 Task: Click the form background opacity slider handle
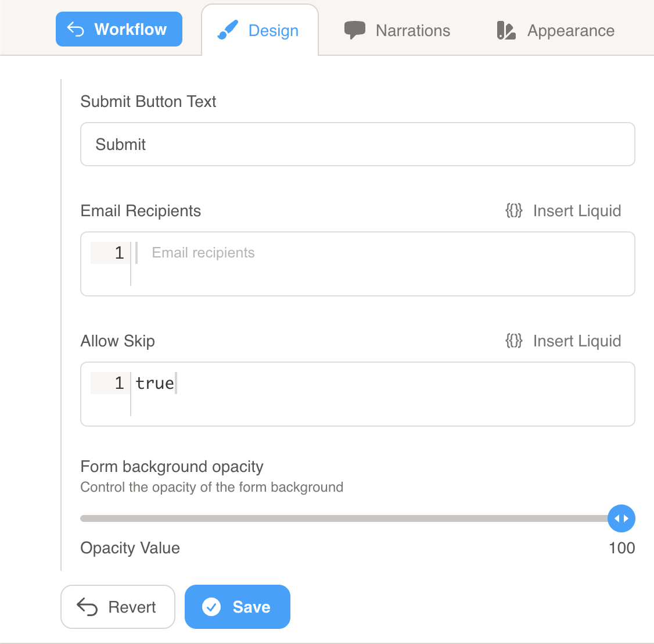pos(621,518)
